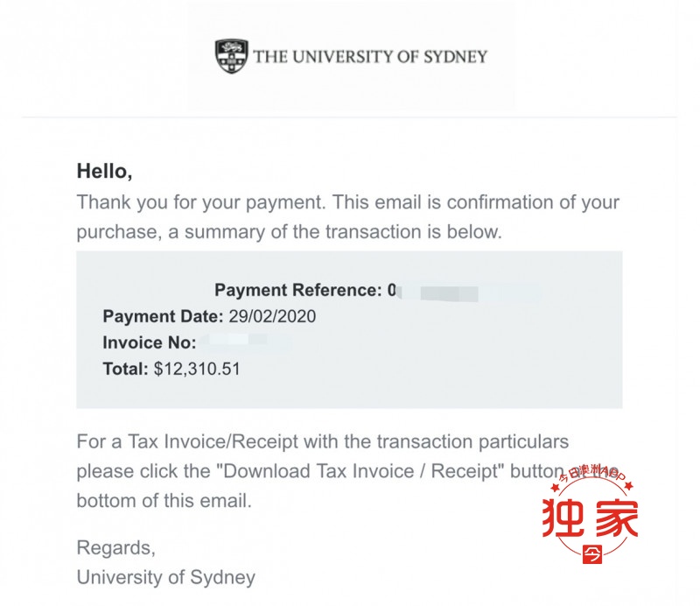The image size is (700, 606).
Task: Click the "Download Tax Invoice / Receipt" text
Action: tap(360, 471)
